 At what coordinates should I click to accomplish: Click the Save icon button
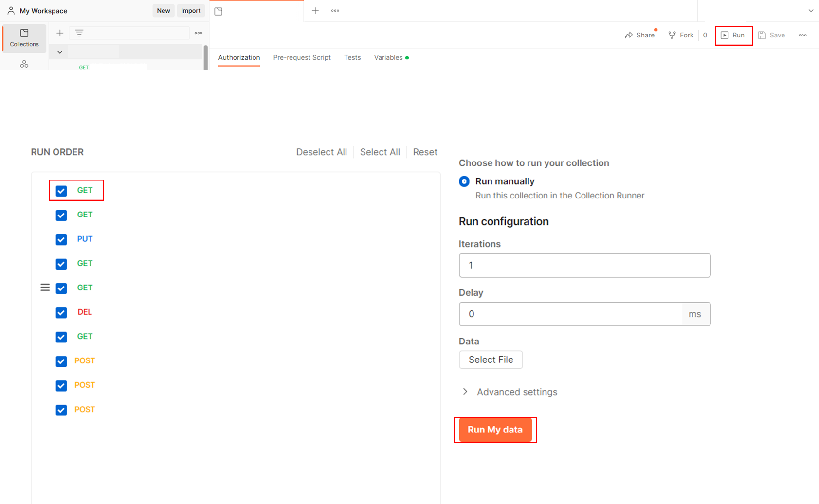tap(772, 35)
